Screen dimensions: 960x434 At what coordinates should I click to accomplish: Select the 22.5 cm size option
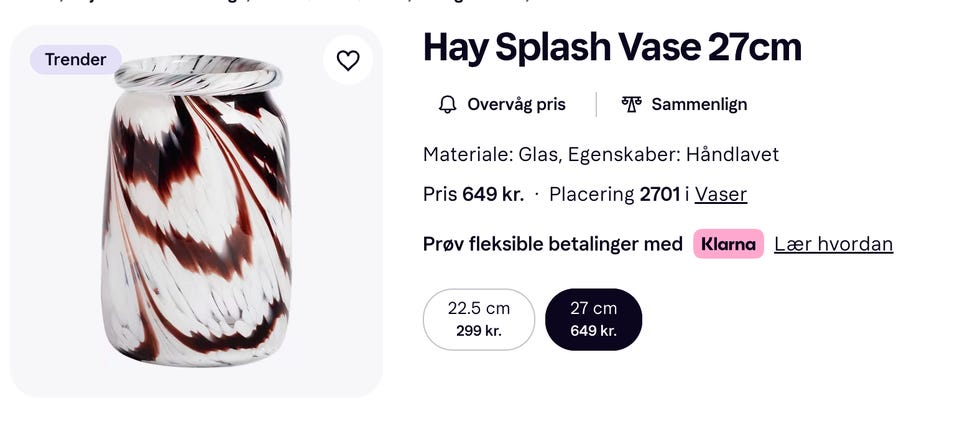pos(479,319)
